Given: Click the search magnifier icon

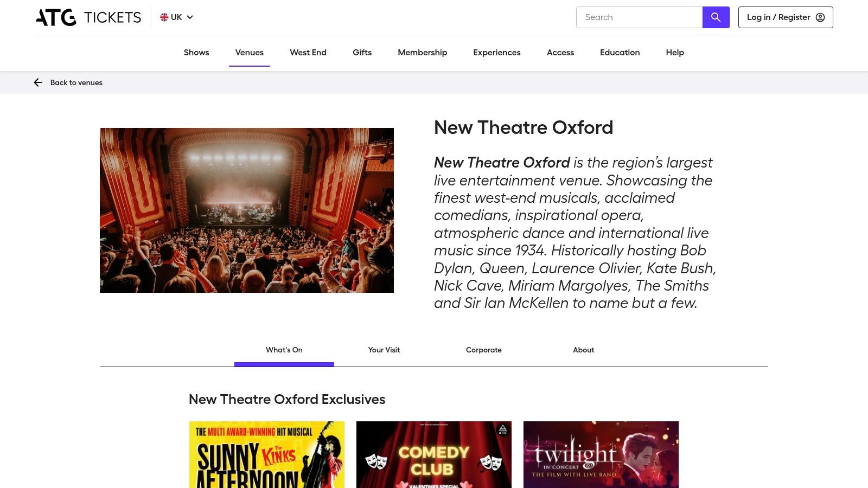Looking at the screenshot, I should (716, 17).
